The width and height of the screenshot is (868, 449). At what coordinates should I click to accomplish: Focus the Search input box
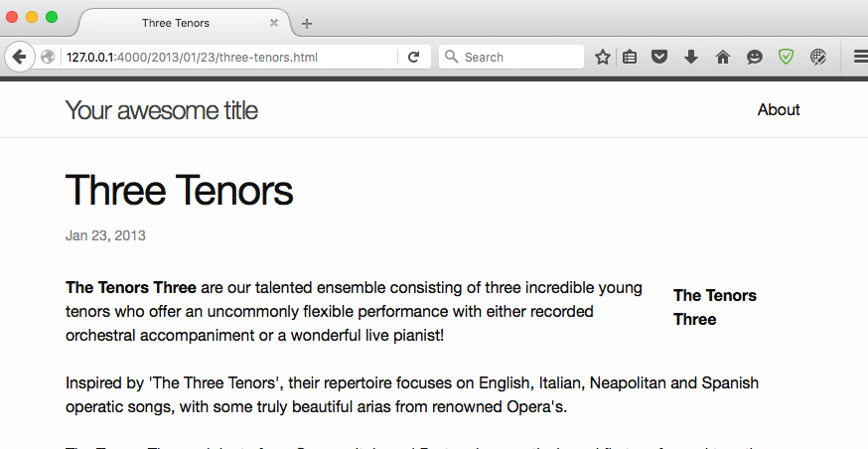(511, 57)
